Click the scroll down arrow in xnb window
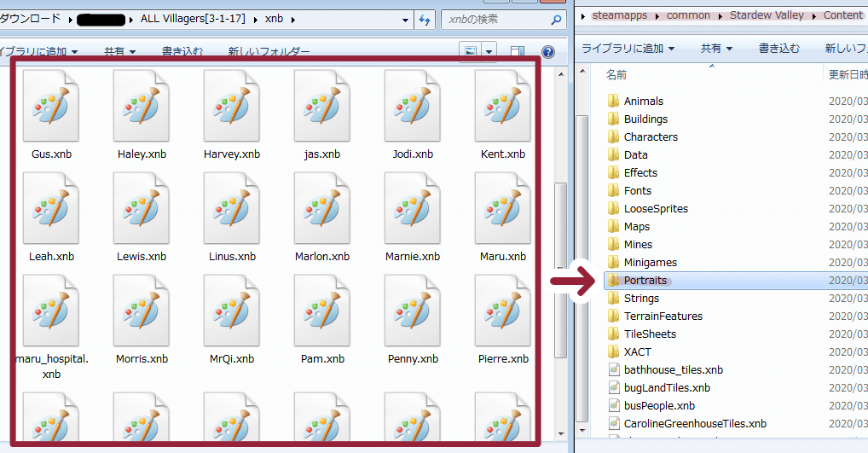Screen dimensions: 868x453 tap(561, 433)
